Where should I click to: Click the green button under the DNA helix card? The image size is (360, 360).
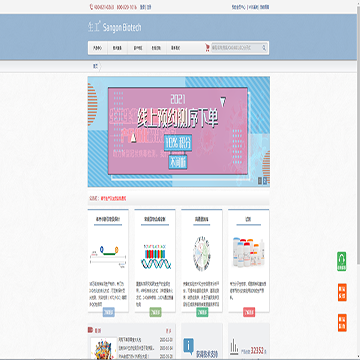pyautogui.click(x=155, y=312)
